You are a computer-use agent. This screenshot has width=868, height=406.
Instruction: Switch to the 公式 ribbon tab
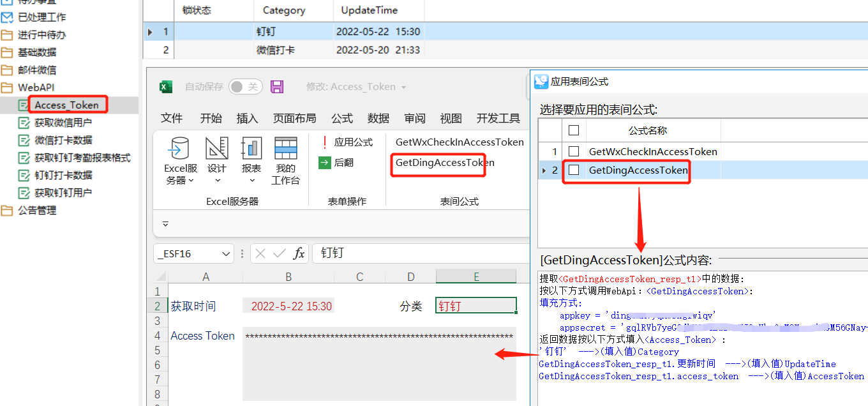[x=342, y=117]
